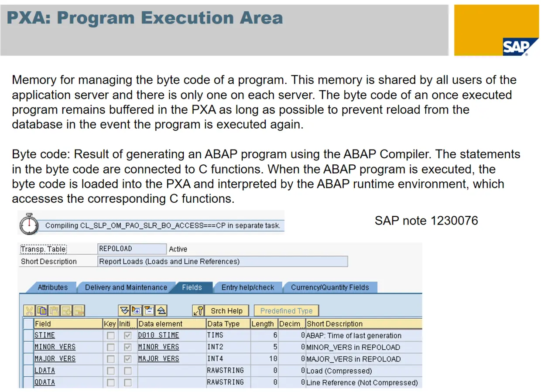Open the QDATA field link
Viewport: 541px width, 392px height.
(x=45, y=382)
